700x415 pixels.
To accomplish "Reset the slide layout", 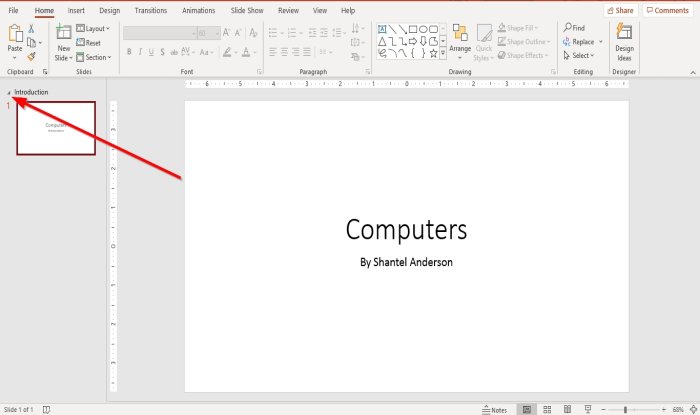I will [x=88, y=43].
